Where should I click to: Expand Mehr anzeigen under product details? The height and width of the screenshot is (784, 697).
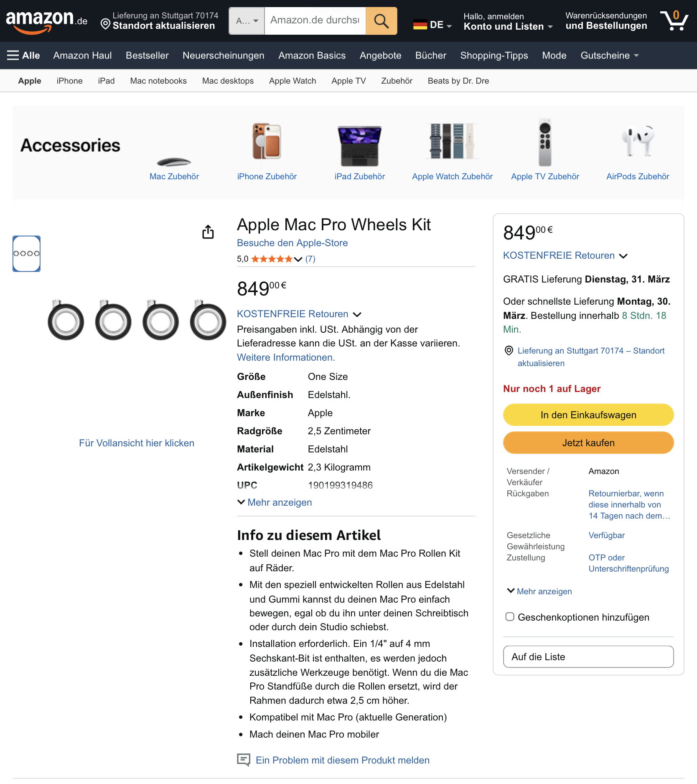point(275,502)
